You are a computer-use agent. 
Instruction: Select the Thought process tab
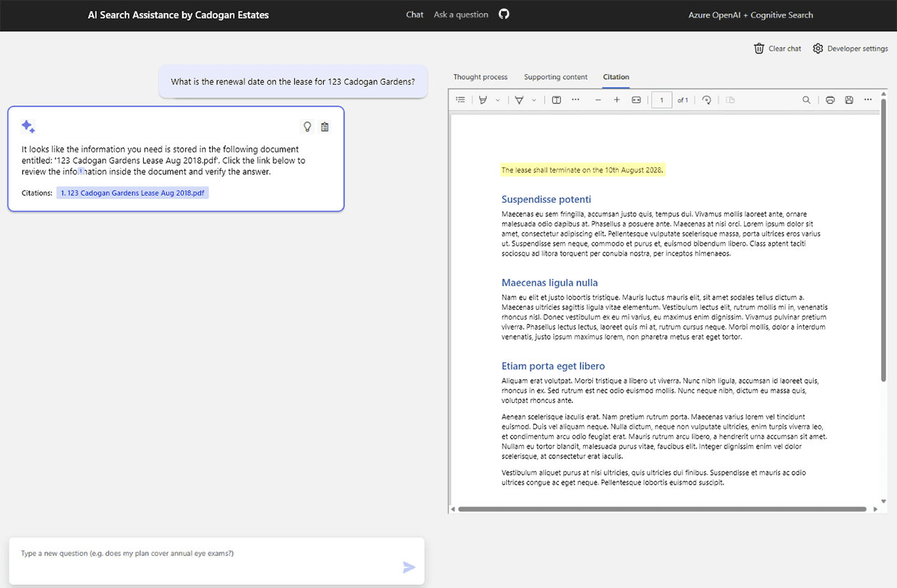[481, 77]
